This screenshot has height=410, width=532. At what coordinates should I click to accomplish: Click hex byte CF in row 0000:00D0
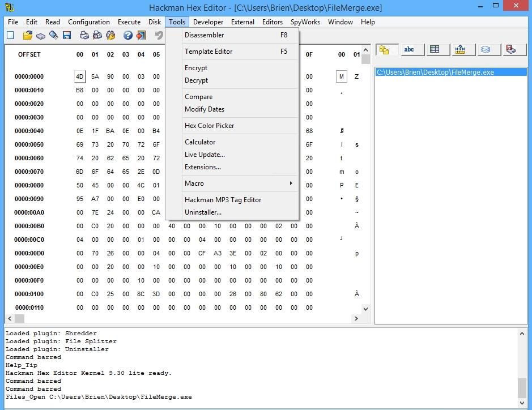click(202, 253)
